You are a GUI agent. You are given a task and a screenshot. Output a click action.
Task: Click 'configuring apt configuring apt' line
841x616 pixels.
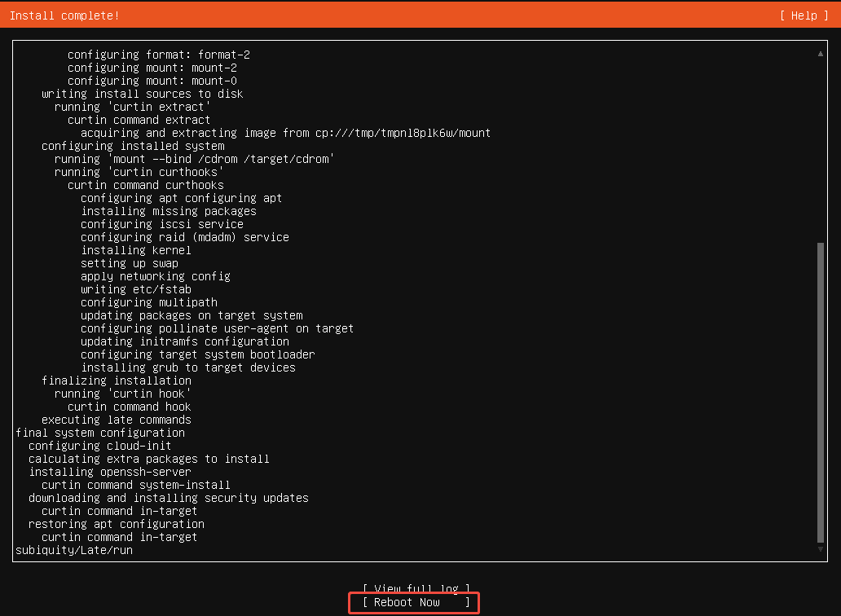pyautogui.click(x=181, y=198)
